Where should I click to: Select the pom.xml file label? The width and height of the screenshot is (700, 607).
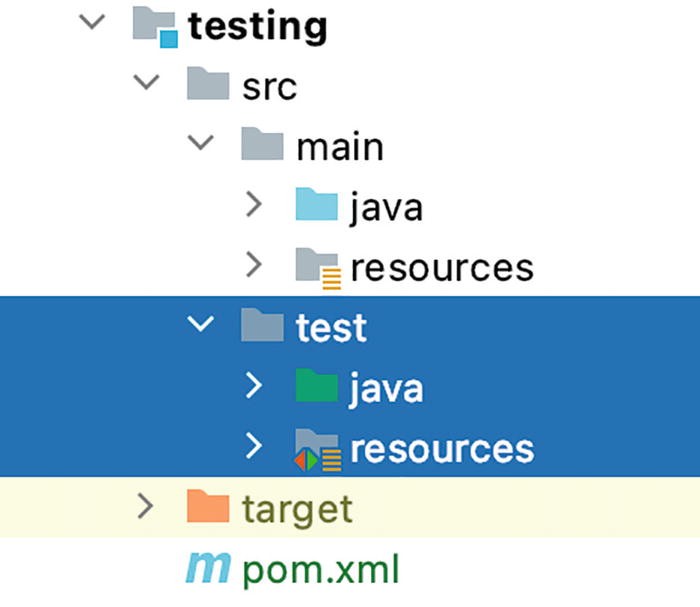point(321,569)
